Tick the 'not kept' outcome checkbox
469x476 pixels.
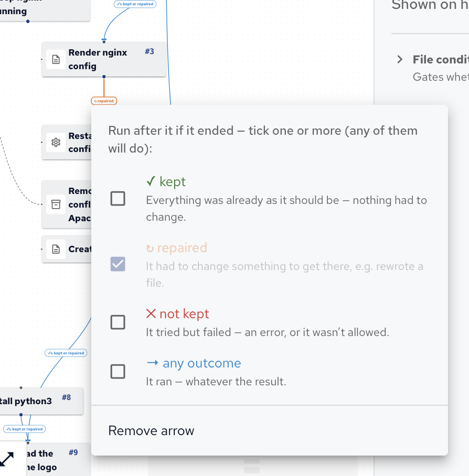118,322
